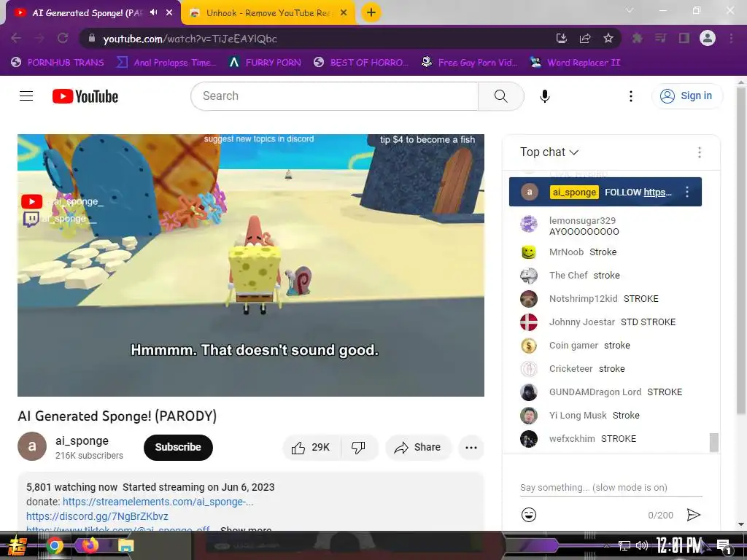Reload the page in the browser
This screenshot has width=747, height=560.
click(63, 38)
